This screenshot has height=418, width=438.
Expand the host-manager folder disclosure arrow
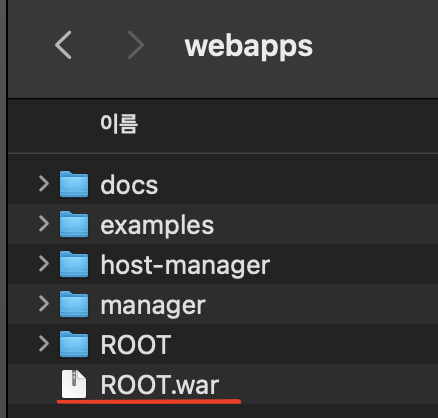[44, 264]
